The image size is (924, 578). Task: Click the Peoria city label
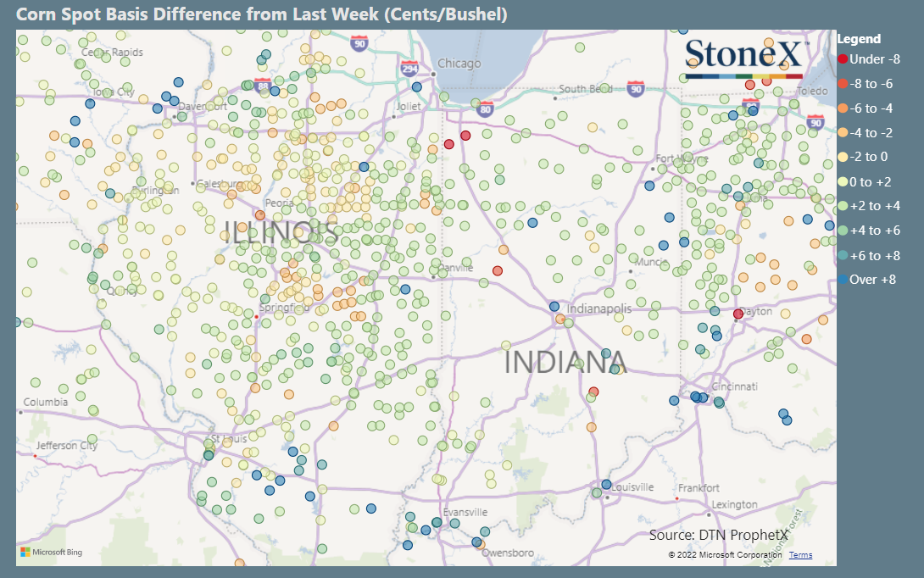[x=280, y=203]
